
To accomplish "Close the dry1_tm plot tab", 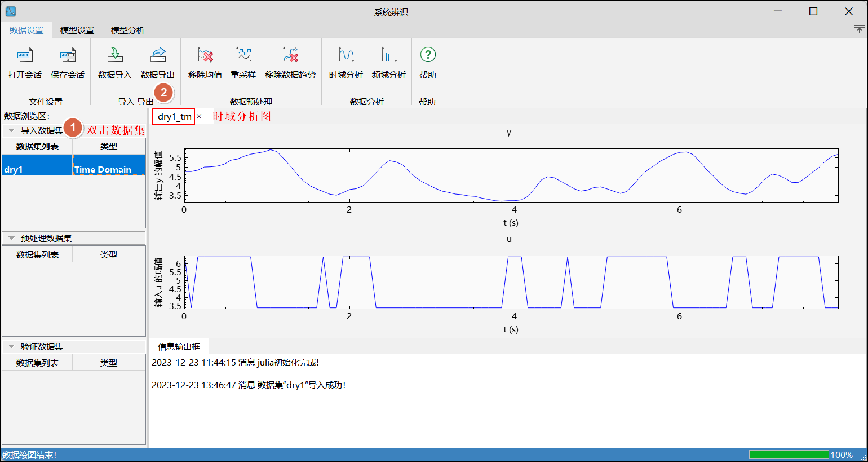I will [199, 117].
